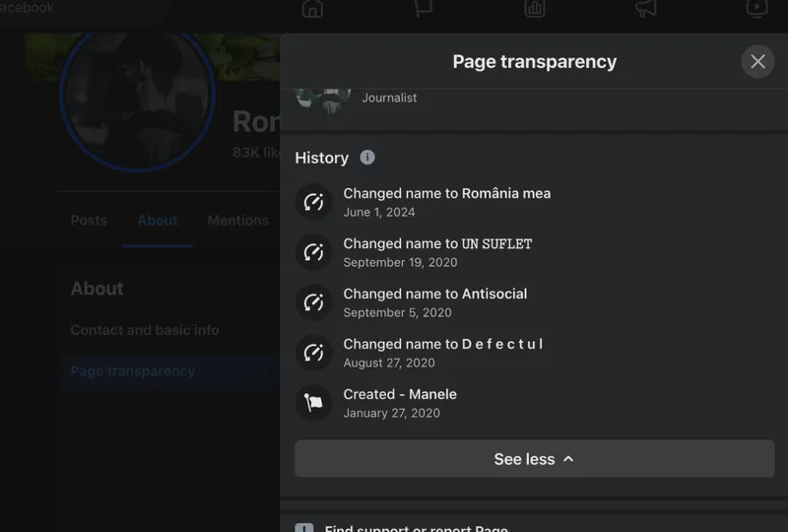The width and height of the screenshot is (788, 532).
Task: Open the Pages flag icon in top bar
Action: [x=424, y=9]
